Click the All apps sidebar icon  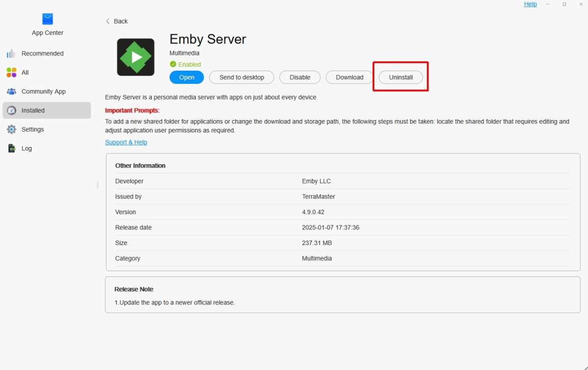coord(10,72)
